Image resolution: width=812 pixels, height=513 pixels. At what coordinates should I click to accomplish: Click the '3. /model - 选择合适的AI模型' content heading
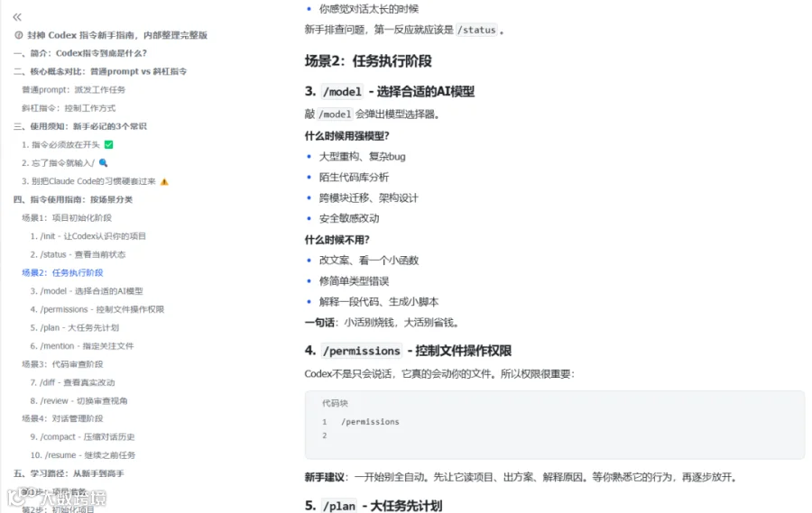(390, 92)
